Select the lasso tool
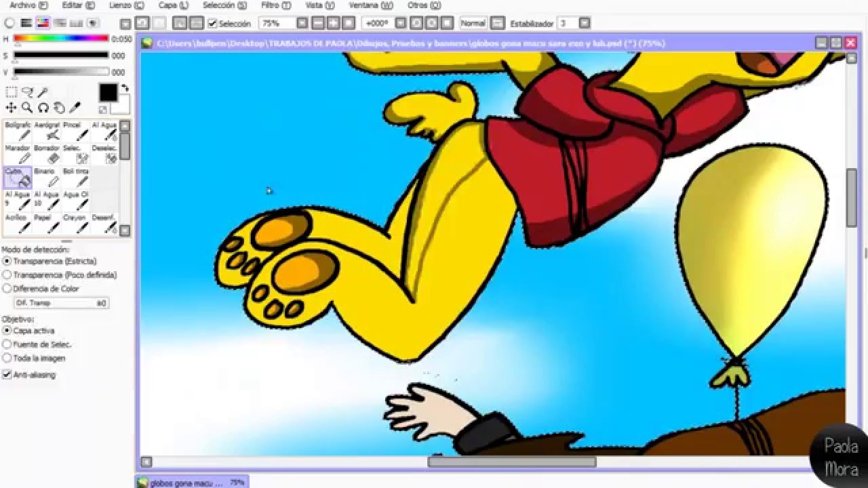Image resolution: width=868 pixels, height=488 pixels. tap(27, 92)
